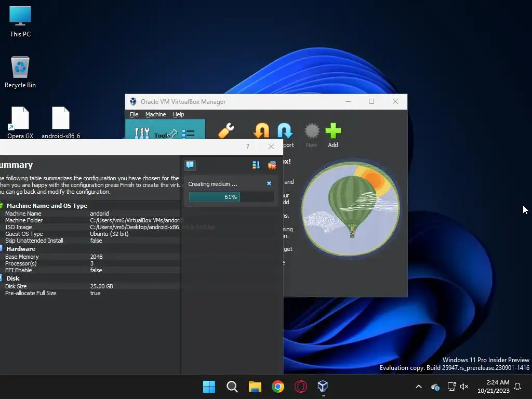Select This PC desktop icon

pos(20,22)
